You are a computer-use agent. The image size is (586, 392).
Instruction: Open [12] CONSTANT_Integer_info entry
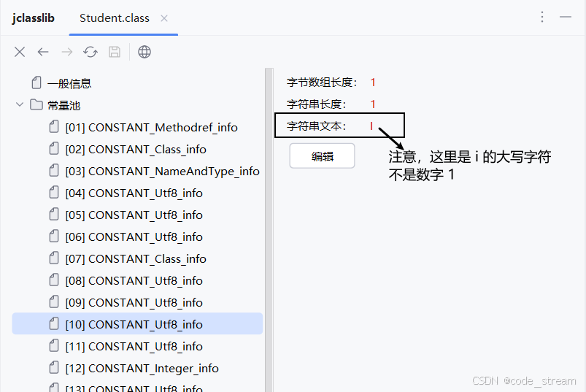tap(142, 369)
